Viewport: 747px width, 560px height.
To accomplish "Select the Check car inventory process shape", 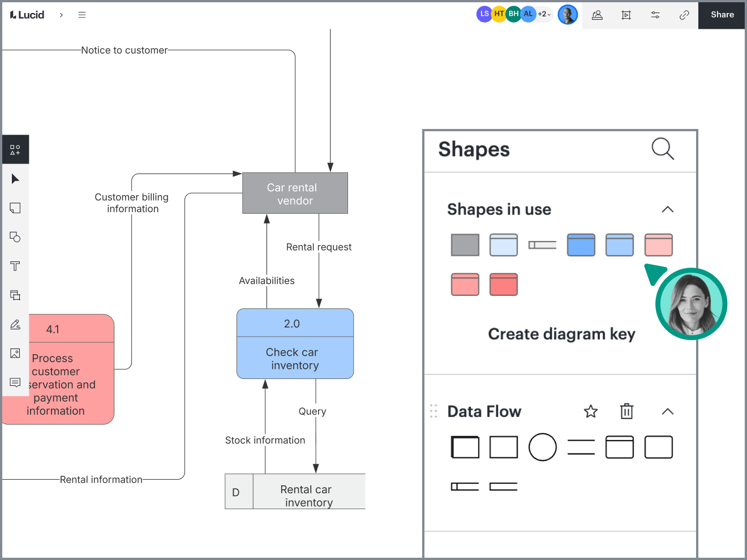I will [295, 344].
